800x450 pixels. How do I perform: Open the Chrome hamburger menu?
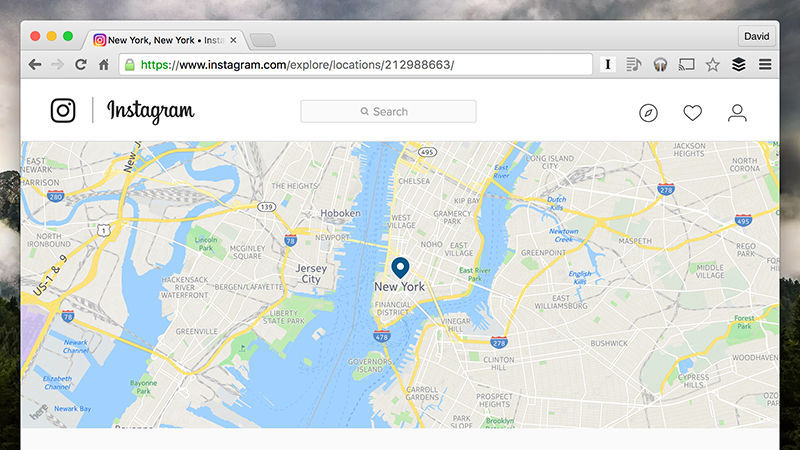click(x=765, y=64)
